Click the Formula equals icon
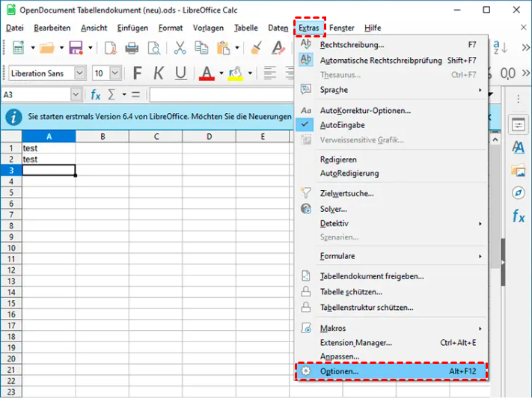Screen dimensions: 532x399 pyautogui.click(x=135, y=95)
